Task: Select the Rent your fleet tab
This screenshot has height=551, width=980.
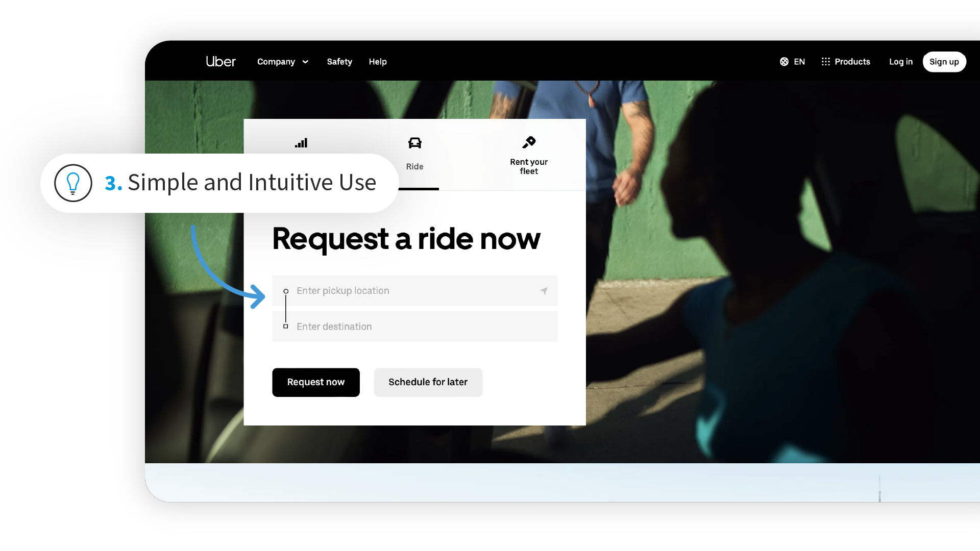Action: click(528, 155)
